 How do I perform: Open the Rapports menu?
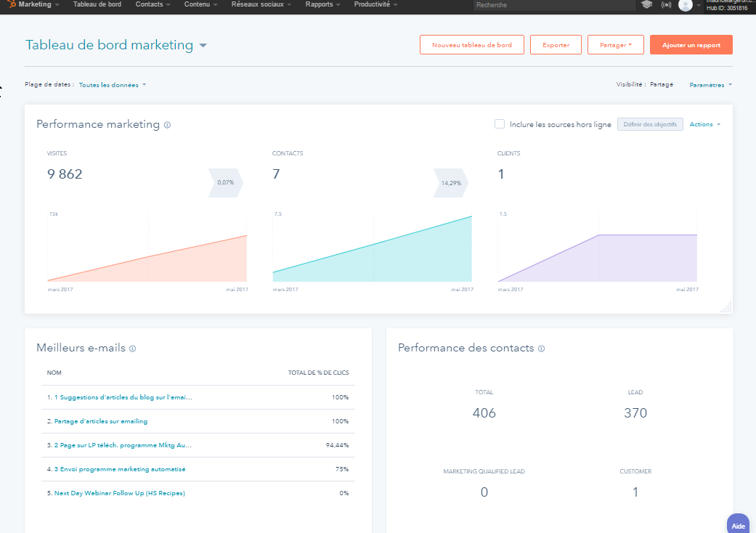point(322,4)
